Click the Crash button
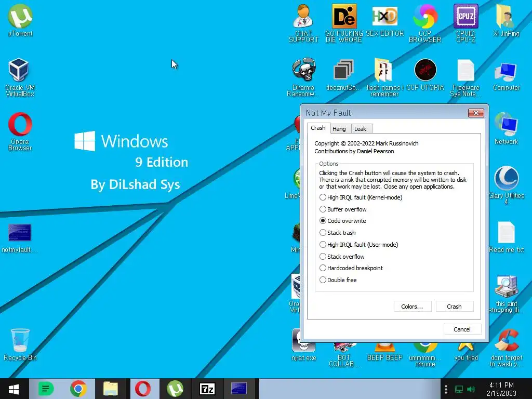The width and height of the screenshot is (532, 399). [454, 307]
